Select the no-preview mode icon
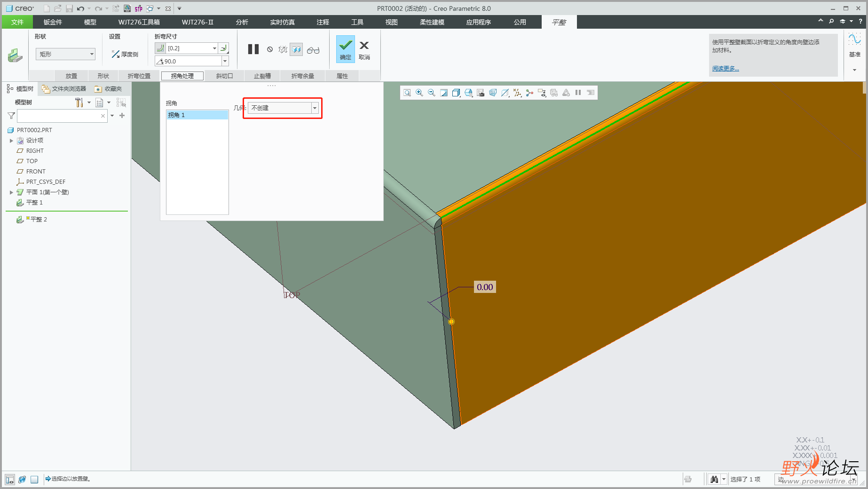868x489 pixels. tap(270, 49)
